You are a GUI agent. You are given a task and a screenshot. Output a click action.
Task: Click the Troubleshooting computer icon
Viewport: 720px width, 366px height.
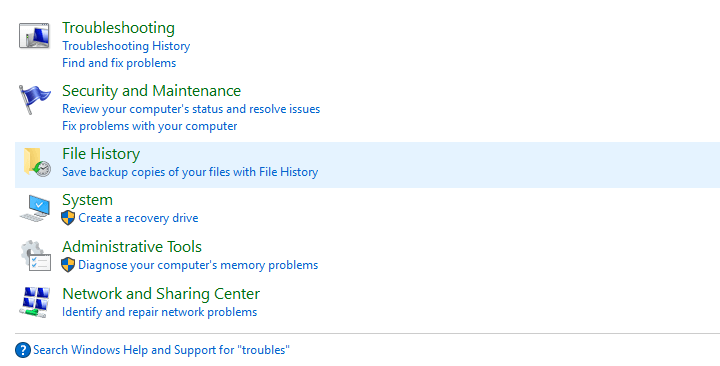(34, 35)
